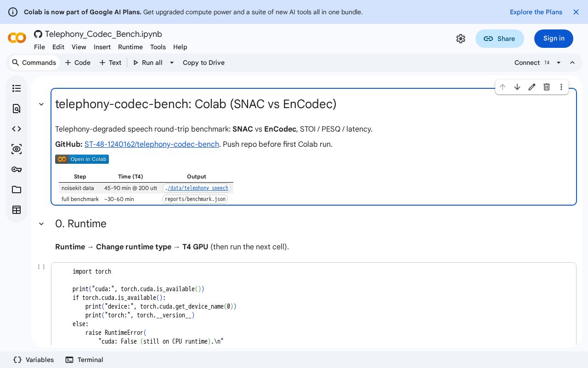Open the settings gear icon

[461, 39]
